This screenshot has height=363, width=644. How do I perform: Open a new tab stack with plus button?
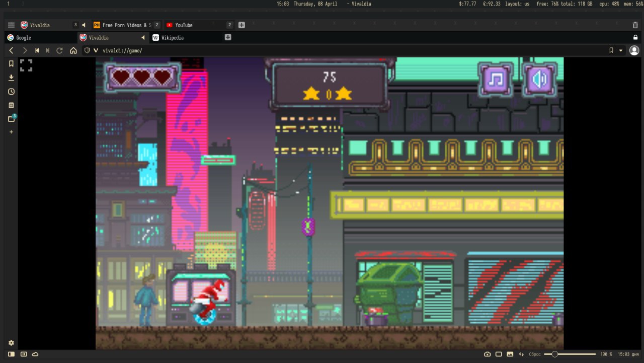coord(242,25)
